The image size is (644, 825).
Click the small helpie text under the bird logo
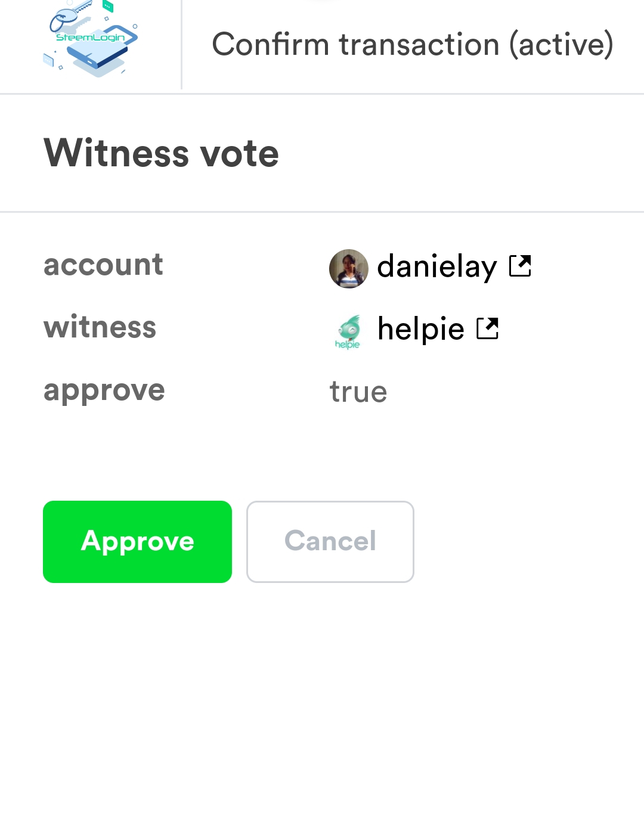click(x=347, y=345)
